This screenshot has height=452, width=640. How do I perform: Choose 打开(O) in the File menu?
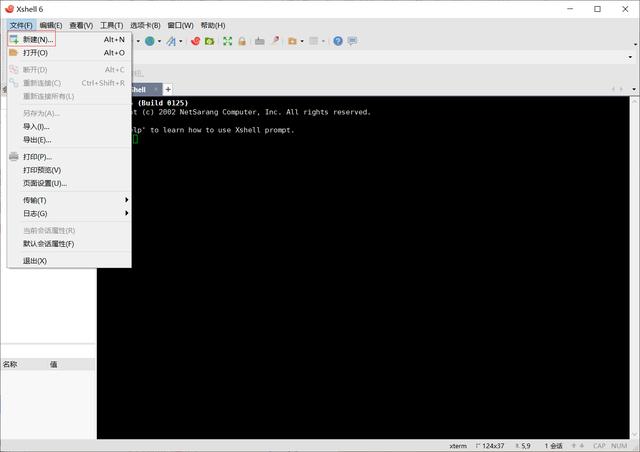(69, 53)
